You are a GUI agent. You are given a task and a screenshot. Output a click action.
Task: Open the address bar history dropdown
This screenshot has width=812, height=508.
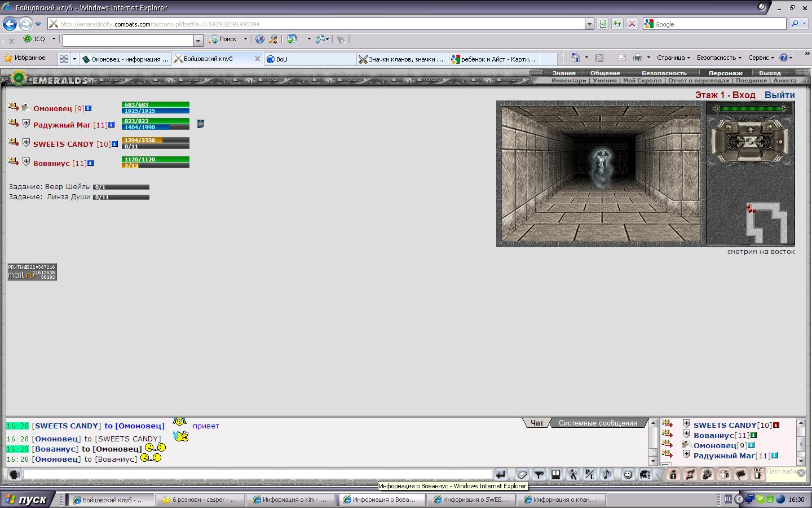(x=589, y=24)
